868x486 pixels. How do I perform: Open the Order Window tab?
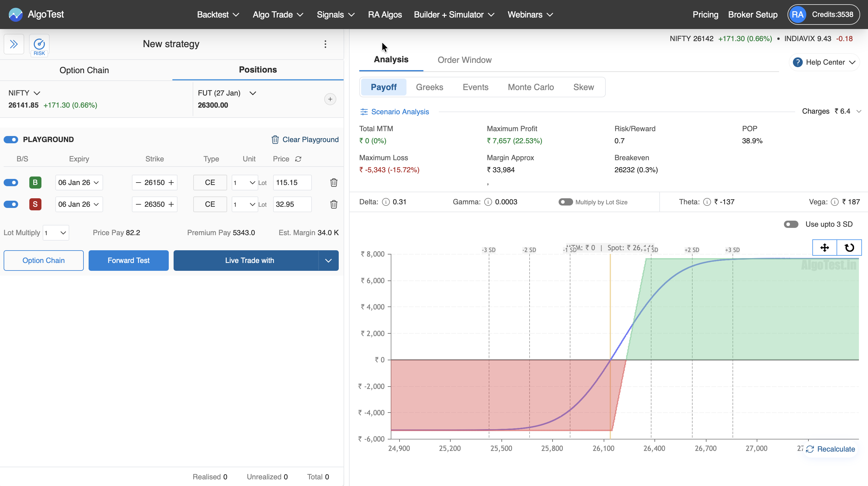[x=464, y=60]
